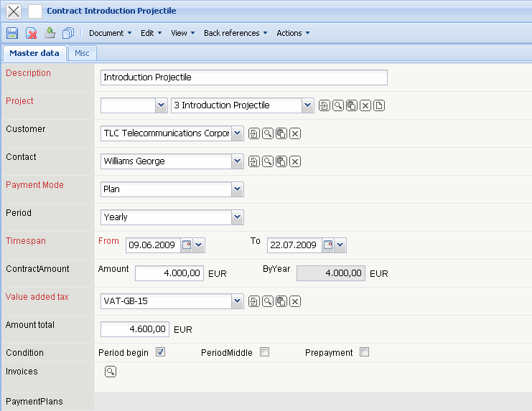Viewport: 532px width, 411px height.
Task: Click the search magnifier icon in Project row
Action: click(338, 105)
